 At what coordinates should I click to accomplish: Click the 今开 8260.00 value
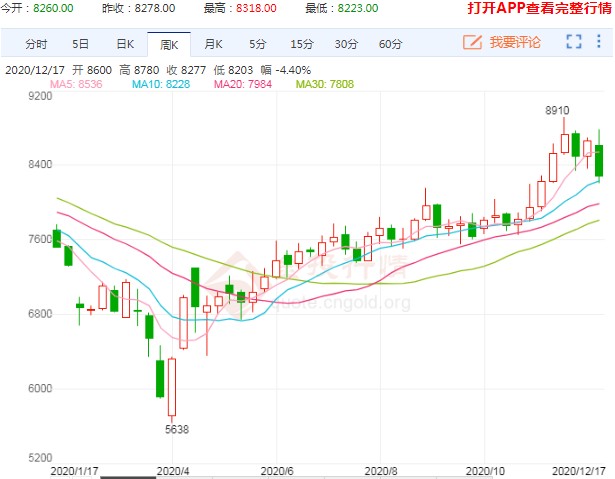(53, 8)
